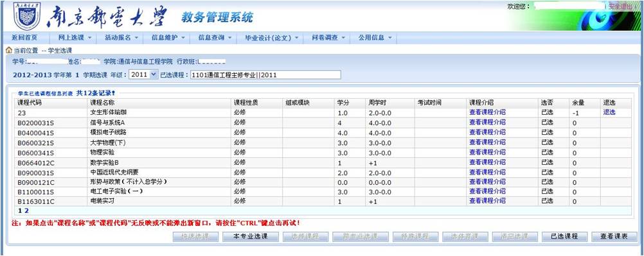Image resolution: width=644 pixels, height=256 pixels.
Task: Click course code B1163011C
Action: [36, 201]
